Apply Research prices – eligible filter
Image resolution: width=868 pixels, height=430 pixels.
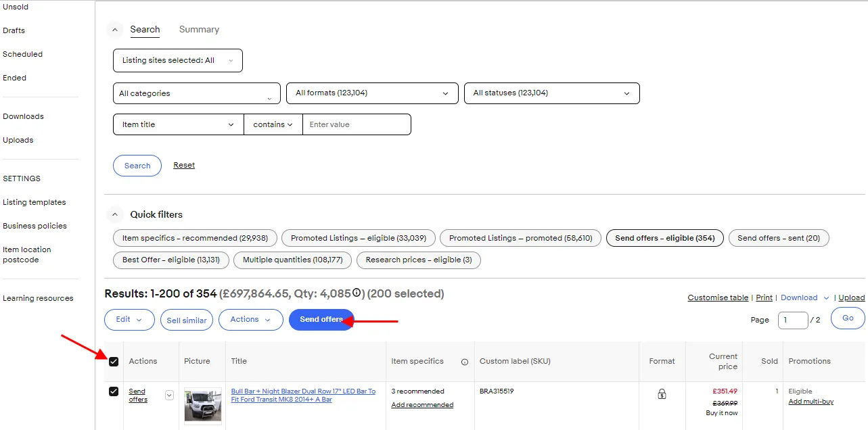click(419, 260)
